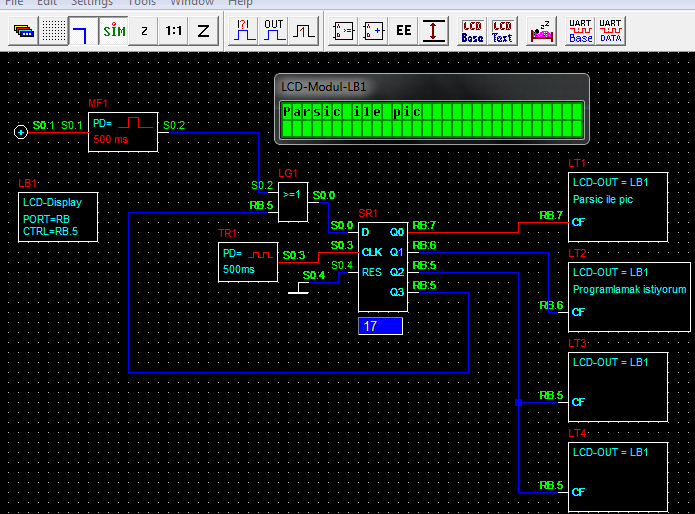Click the UART DATA toolbar icon
The image size is (695, 514).
click(610, 31)
